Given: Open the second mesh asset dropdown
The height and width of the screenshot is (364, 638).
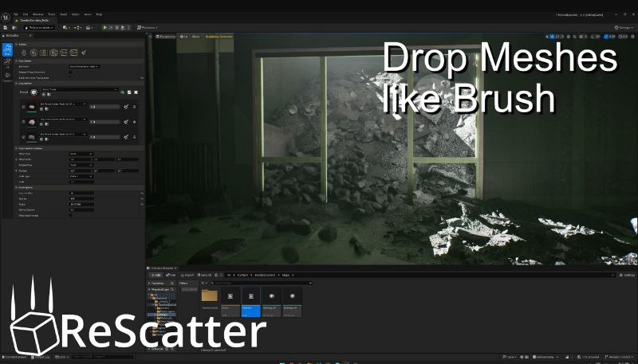Looking at the screenshot, I should 63,119.
